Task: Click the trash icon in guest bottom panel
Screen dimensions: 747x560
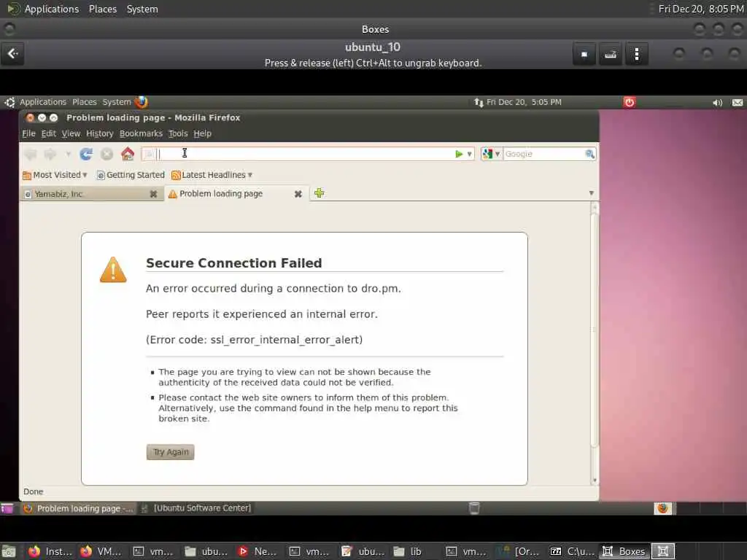Action: pos(474,508)
